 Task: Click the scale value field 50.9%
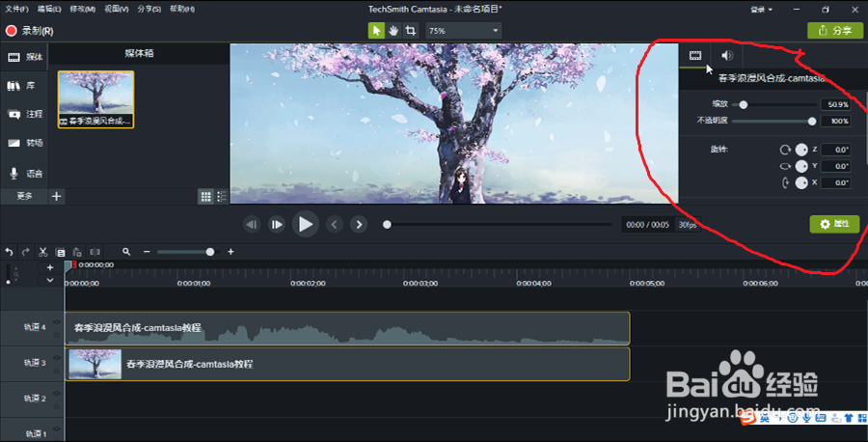coord(836,104)
